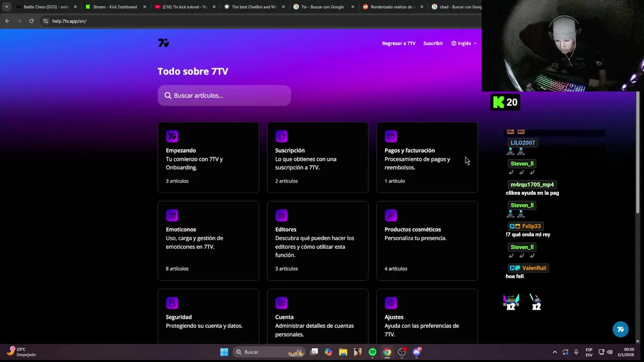Click the 7TV logo in header
This screenshot has width=644, height=362.
click(x=164, y=43)
